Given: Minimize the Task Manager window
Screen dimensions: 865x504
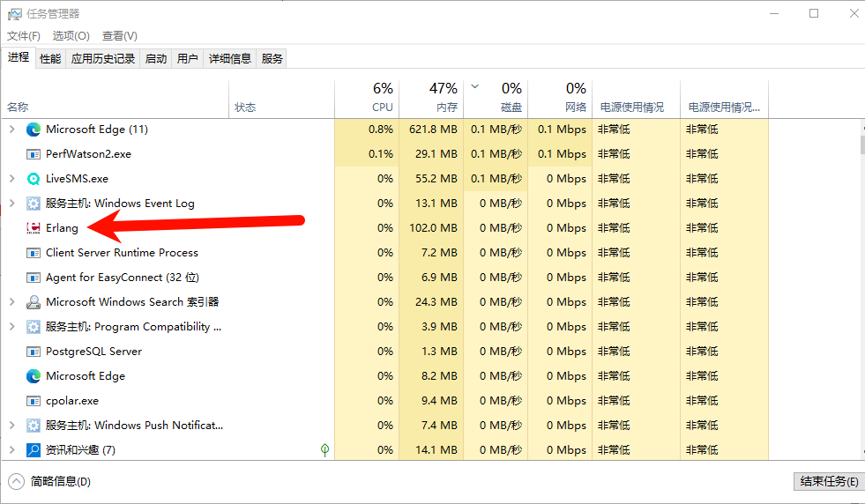Looking at the screenshot, I should 774,13.
